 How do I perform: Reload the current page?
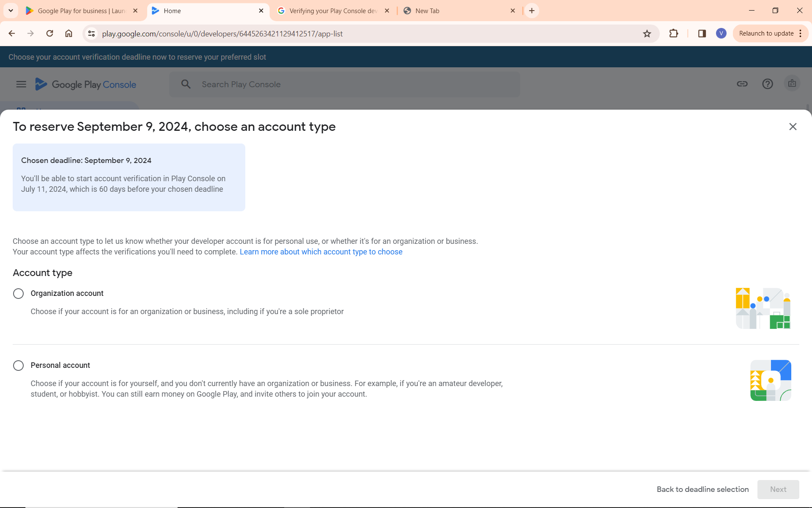(x=49, y=33)
